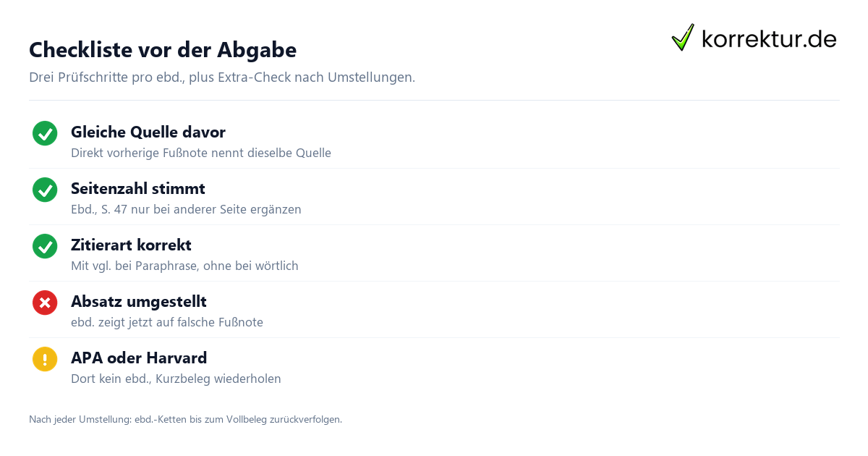The width and height of the screenshot is (868, 456).
Task: Click subtitle Drei Prüfschritte pro ebd.
Action: [222, 77]
